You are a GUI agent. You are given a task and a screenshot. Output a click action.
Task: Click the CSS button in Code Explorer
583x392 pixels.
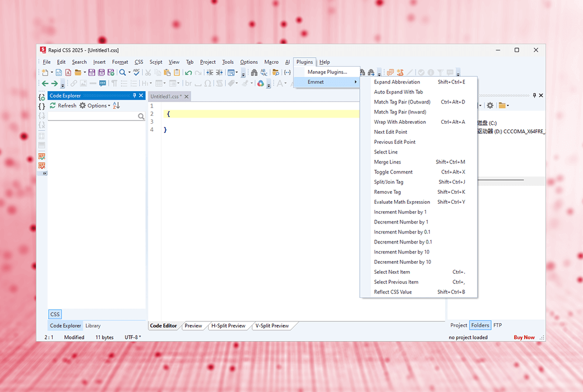55,314
